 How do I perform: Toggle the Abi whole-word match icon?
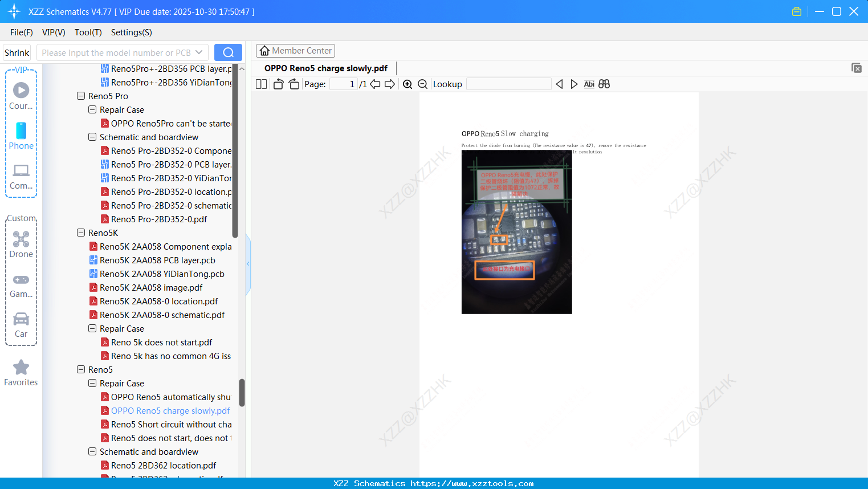(x=589, y=84)
